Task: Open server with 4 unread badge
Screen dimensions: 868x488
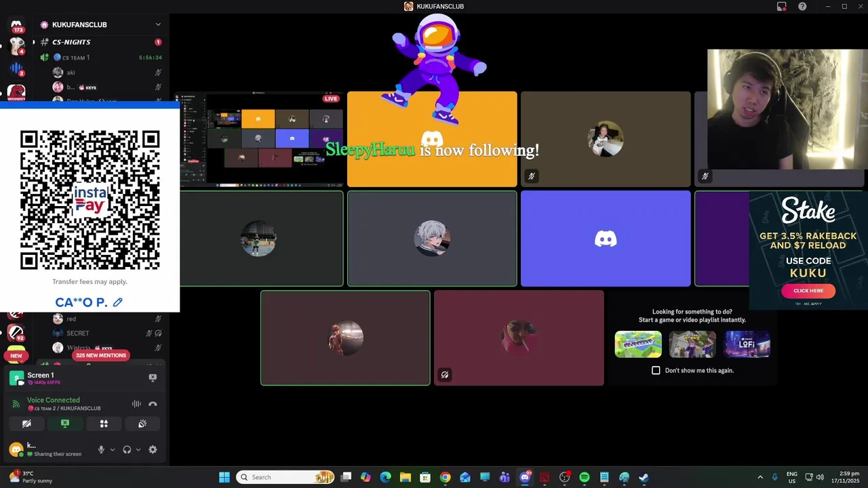Action: coord(16,47)
